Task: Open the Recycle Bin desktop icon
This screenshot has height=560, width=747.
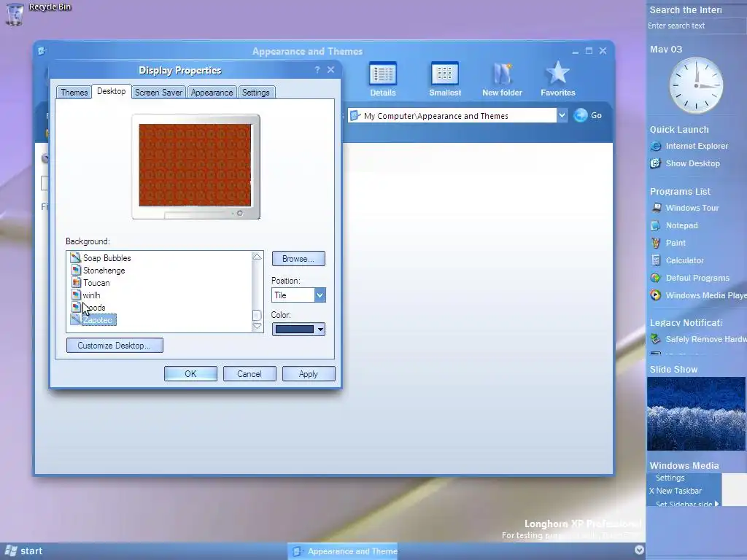Action: coord(15,13)
